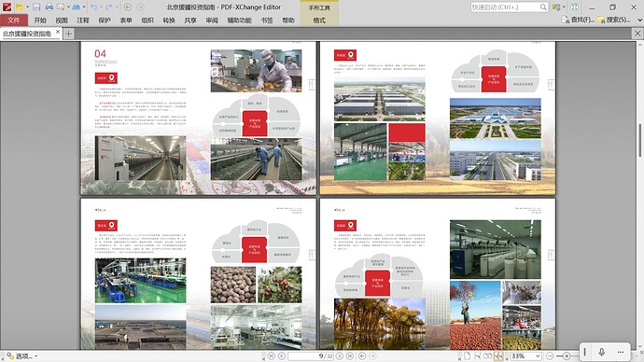Expand the ribbon collapse chevron at right
This screenshot has height=362, width=644.
click(639, 20)
